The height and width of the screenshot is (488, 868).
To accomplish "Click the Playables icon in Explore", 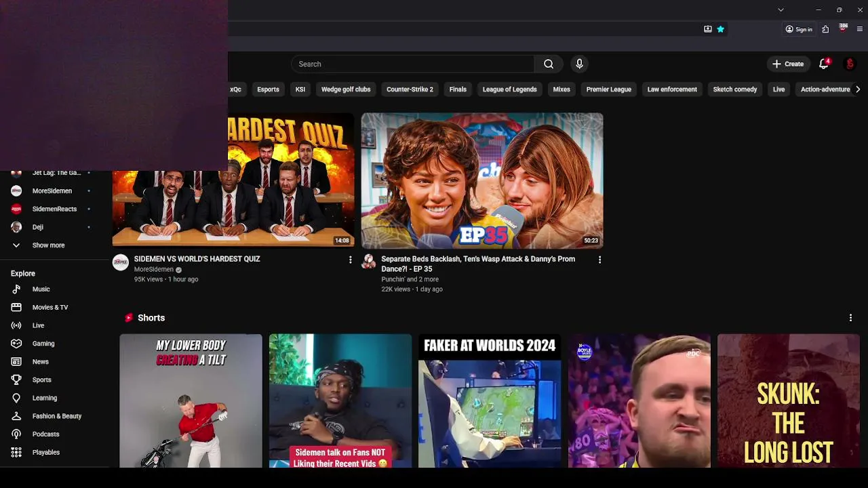I will pyautogui.click(x=16, y=452).
